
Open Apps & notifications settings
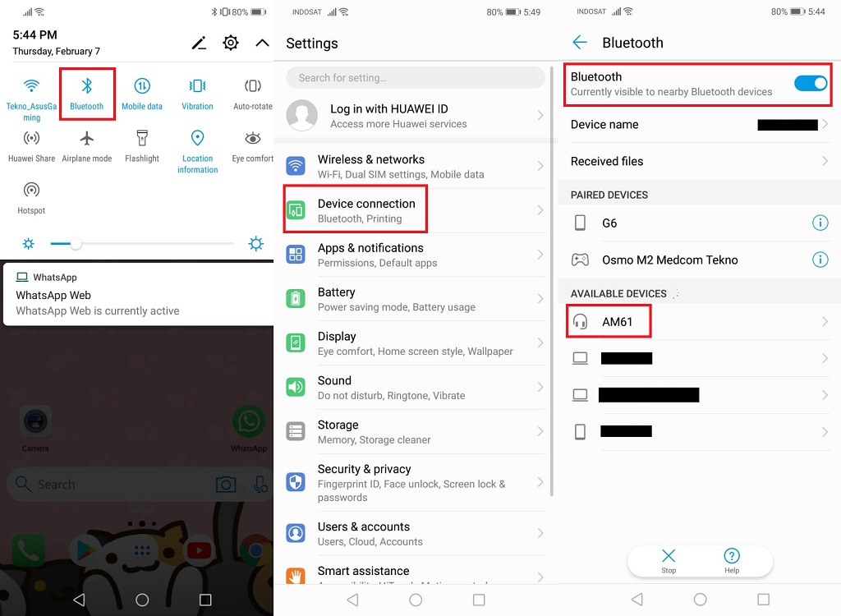click(x=416, y=255)
